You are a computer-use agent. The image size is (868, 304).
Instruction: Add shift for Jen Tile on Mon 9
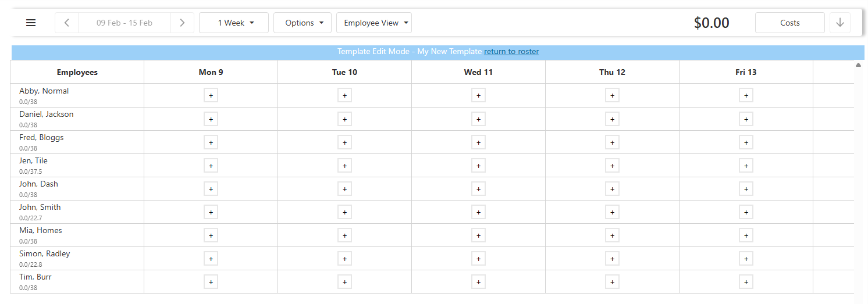click(x=211, y=166)
